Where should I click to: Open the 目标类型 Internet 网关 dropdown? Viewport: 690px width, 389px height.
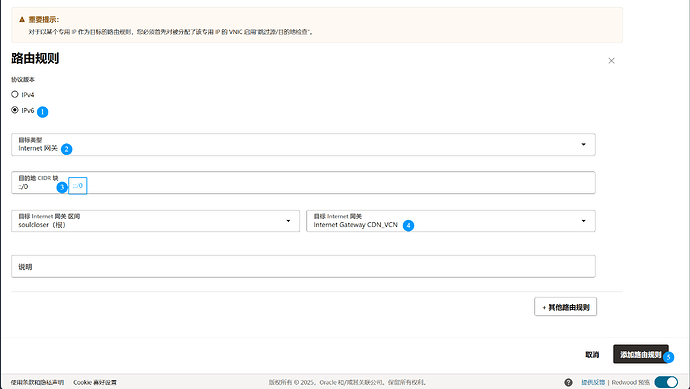303,144
